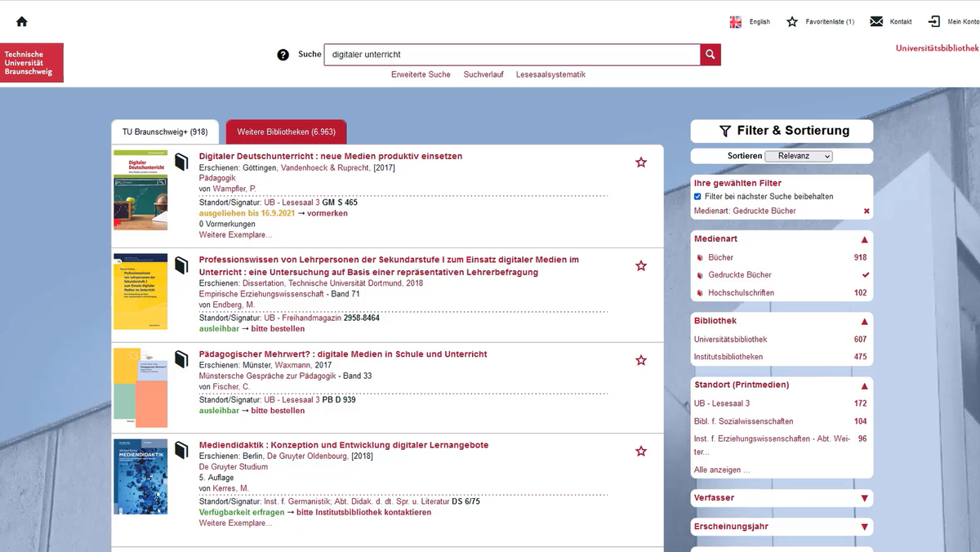The height and width of the screenshot is (552, 980).
Task: Collapse the Medienart filter section
Action: point(864,240)
